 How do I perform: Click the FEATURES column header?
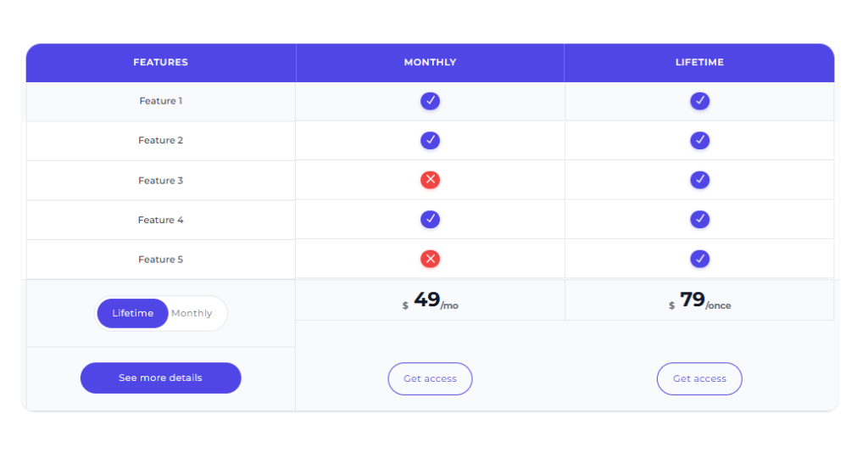[x=160, y=62]
